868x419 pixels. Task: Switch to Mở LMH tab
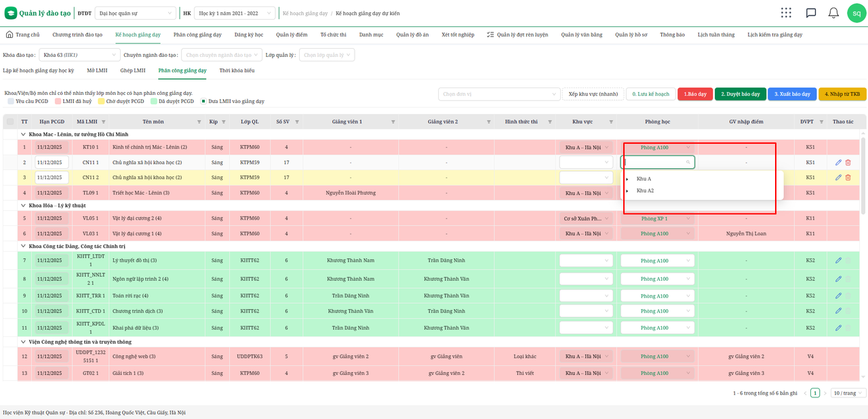click(x=97, y=71)
